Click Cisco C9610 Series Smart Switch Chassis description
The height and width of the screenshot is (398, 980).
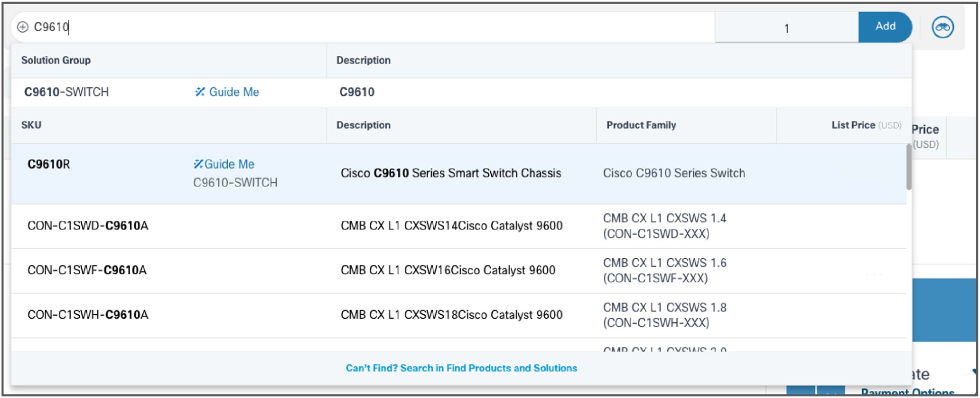coord(451,173)
